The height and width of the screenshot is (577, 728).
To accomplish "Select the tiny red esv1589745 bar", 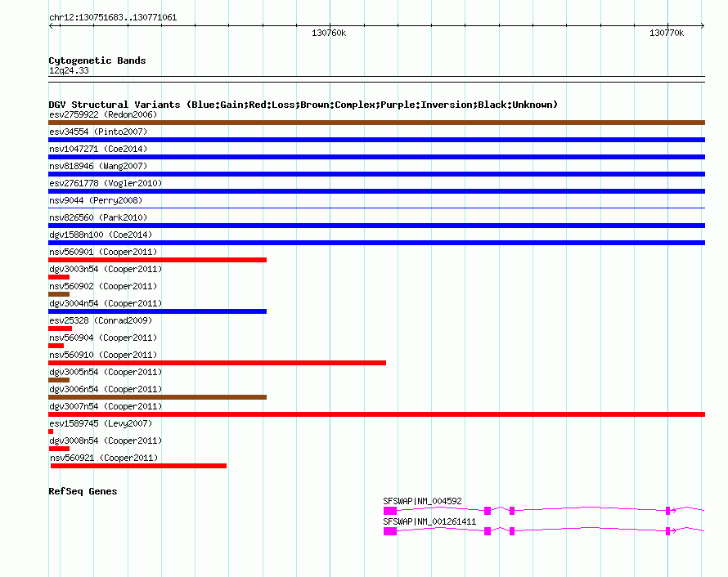I will [51, 432].
